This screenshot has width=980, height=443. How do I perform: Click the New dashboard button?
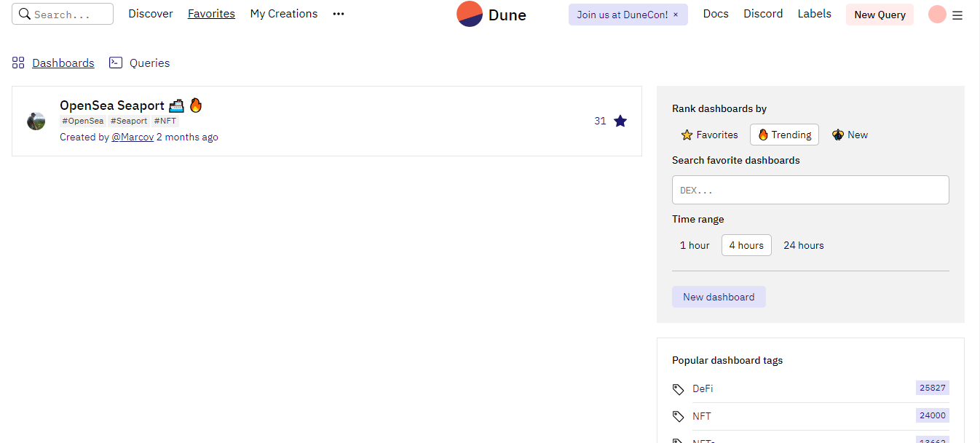click(x=719, y=297)
